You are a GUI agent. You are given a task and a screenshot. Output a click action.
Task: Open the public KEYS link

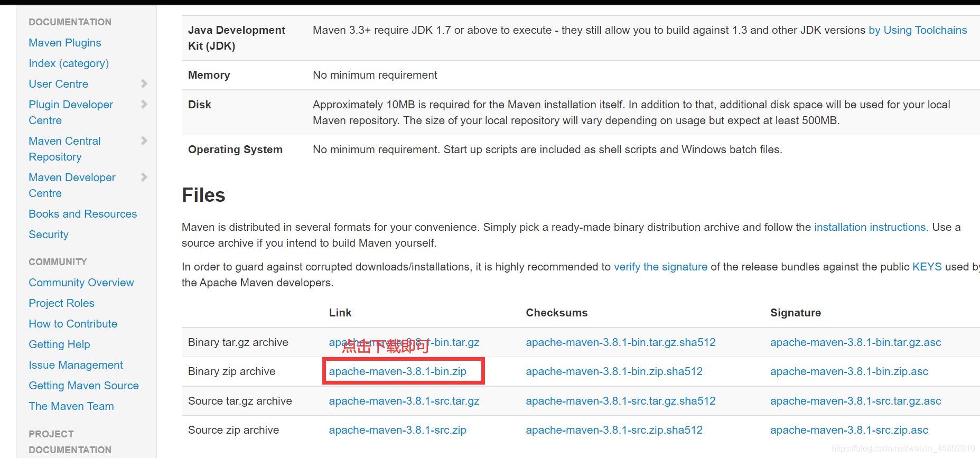(x=927, y=267)
